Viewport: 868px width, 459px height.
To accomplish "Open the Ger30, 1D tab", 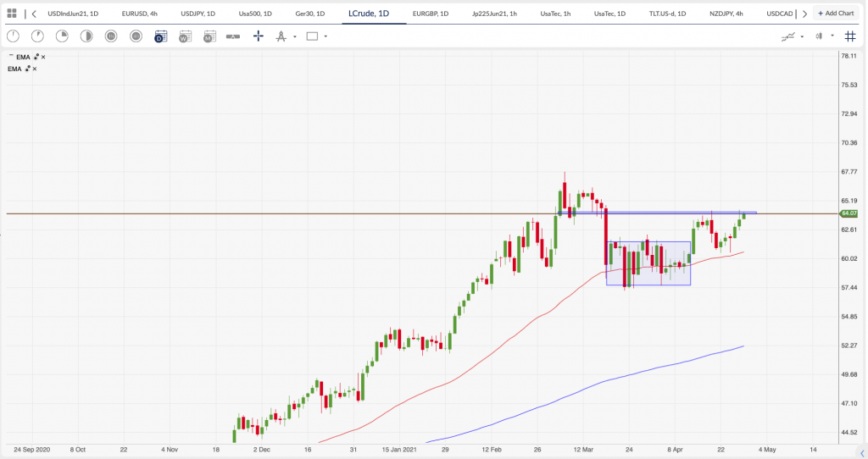I will (310, 14).
